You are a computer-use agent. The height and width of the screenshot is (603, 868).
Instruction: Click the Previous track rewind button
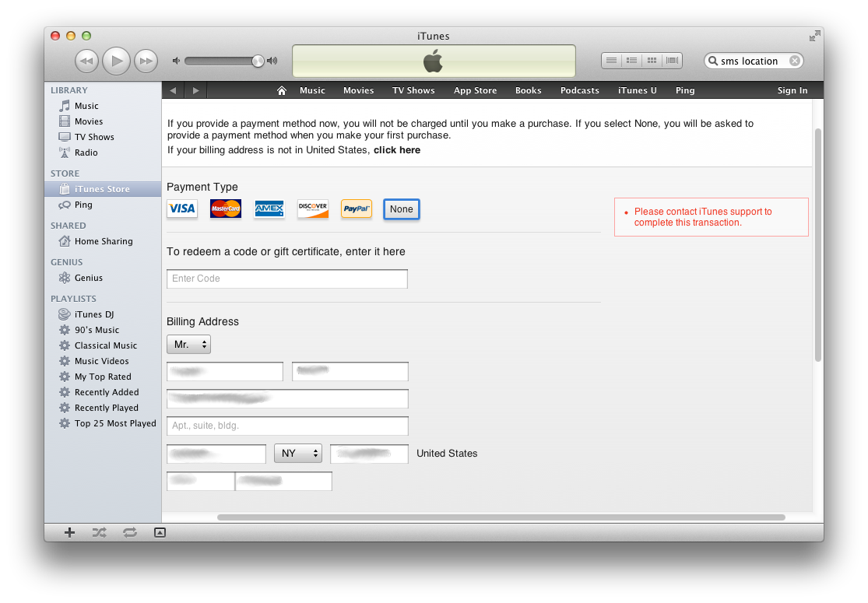tap(87, 61)
